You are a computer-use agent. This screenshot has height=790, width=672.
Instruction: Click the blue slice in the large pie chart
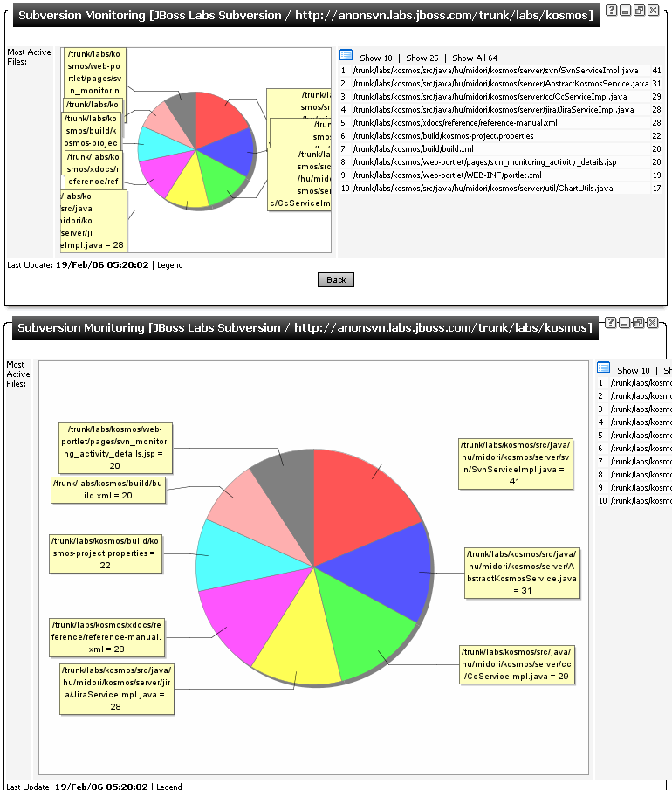(x=393, y=567)
